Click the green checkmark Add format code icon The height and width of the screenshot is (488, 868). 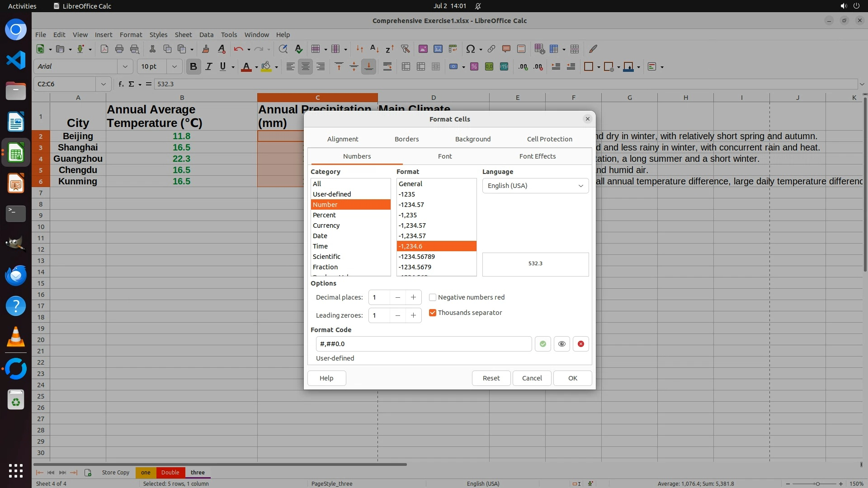(542, 344)
